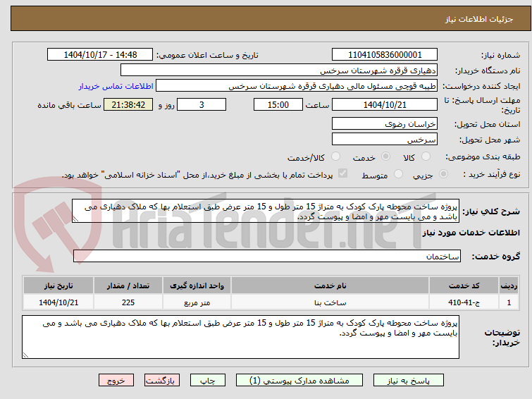
Task: Click the متر مربع unit cell
Action: tap(197, 302)
